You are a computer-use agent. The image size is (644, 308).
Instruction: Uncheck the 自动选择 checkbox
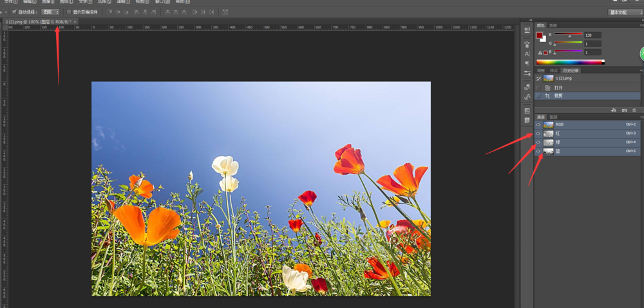click(x=14, y=12)
